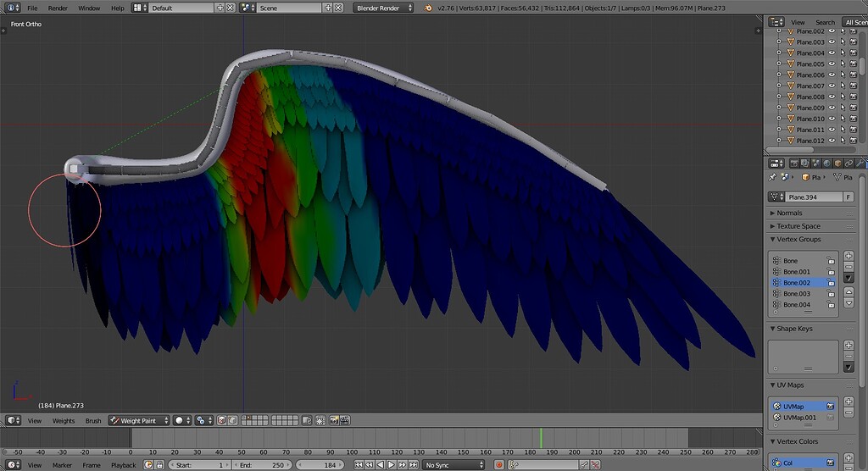This screenshot has width=868, height=471.
Task: Open the Modifiers wrench tab icon
Action: click(x=860, y=163)
